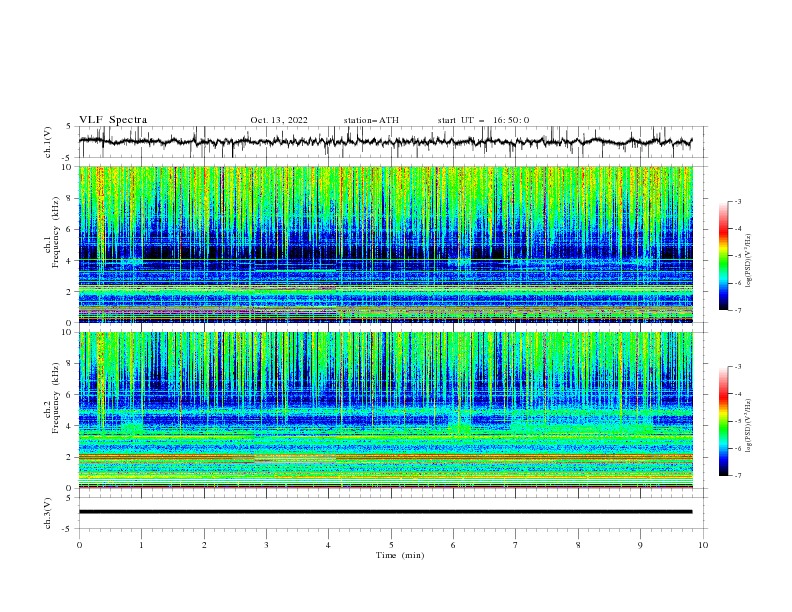Click the upper PSD color scale bar

click(x=724, y=256)
